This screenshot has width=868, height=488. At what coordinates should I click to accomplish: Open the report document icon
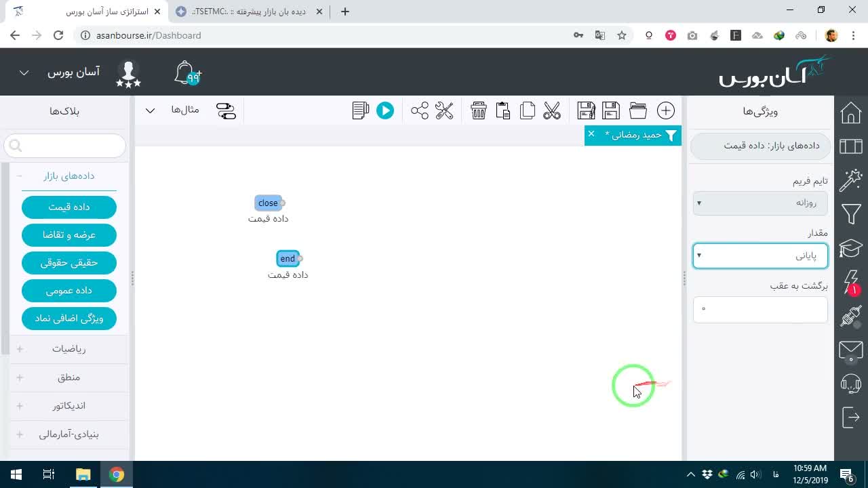click(x=361, y=111)
